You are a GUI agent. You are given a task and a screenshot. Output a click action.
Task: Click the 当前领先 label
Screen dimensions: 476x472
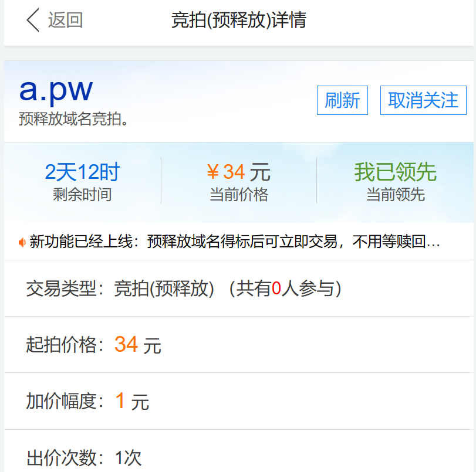click(x=395, y=194)
